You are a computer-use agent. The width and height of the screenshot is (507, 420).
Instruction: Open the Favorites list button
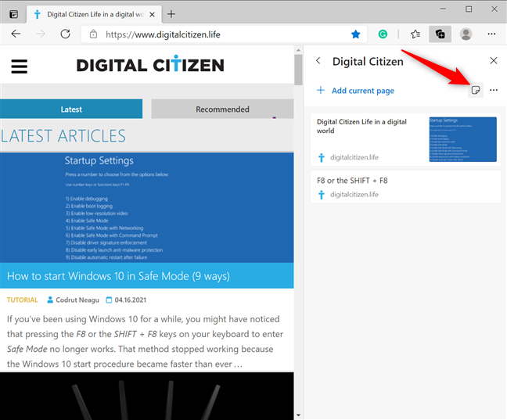coord(415,34)
